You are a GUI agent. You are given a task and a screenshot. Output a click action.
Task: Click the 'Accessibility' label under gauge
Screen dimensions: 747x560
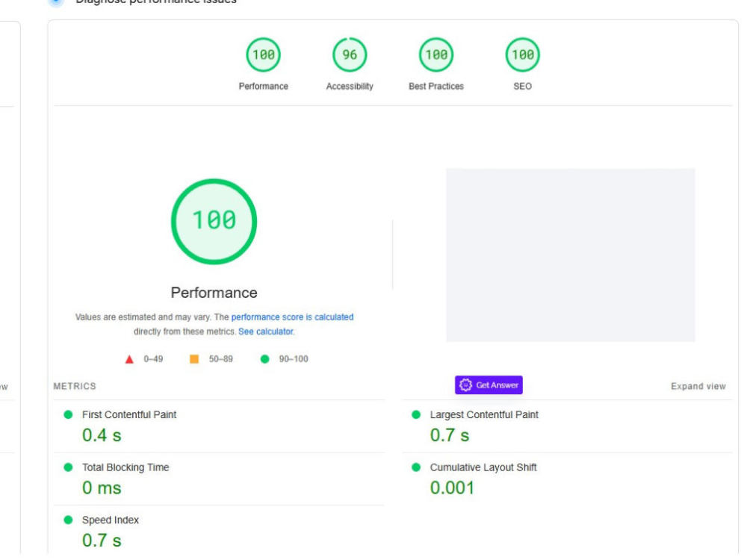pyautogui.click(x=349, y=86)
